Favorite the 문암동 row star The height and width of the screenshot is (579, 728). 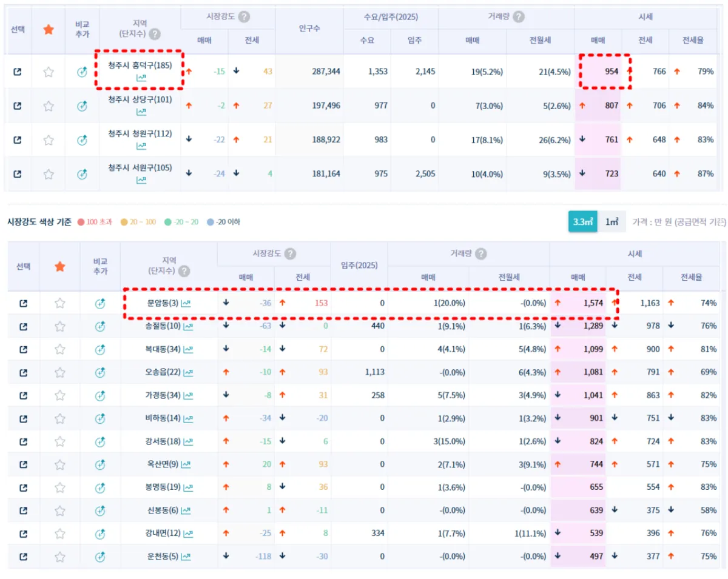click(60, 303)
